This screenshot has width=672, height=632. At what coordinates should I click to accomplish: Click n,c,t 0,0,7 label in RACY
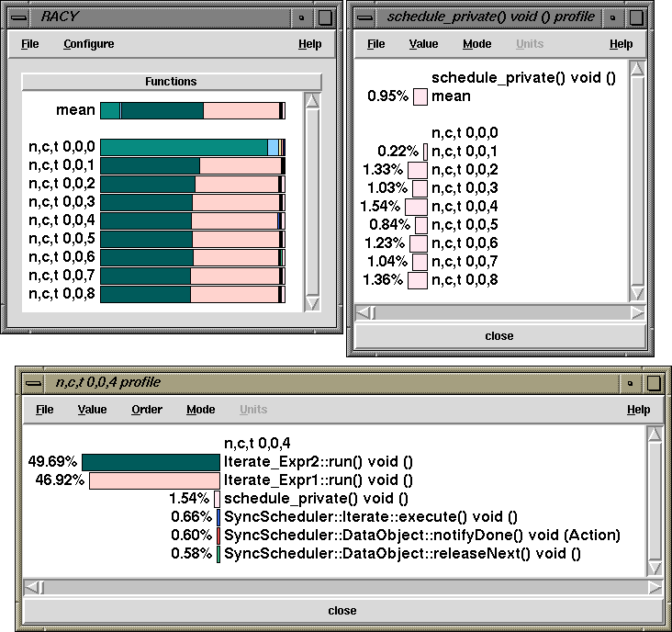(x=62, y=276)
